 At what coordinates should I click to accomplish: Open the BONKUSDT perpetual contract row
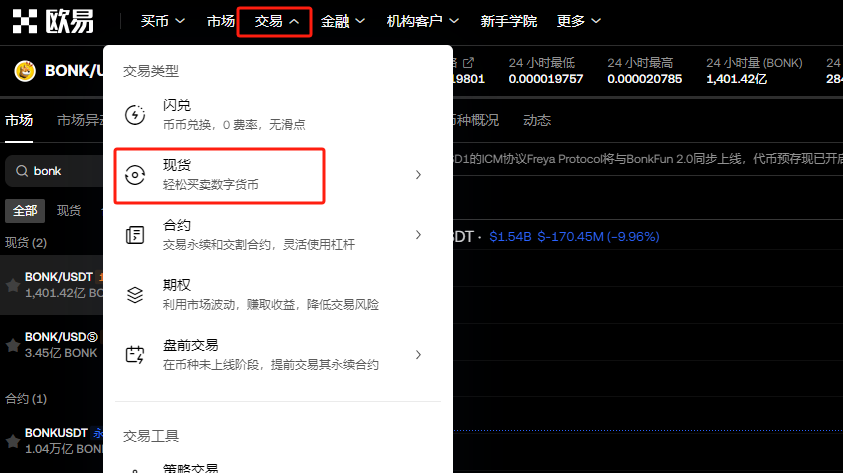[52, 441]
